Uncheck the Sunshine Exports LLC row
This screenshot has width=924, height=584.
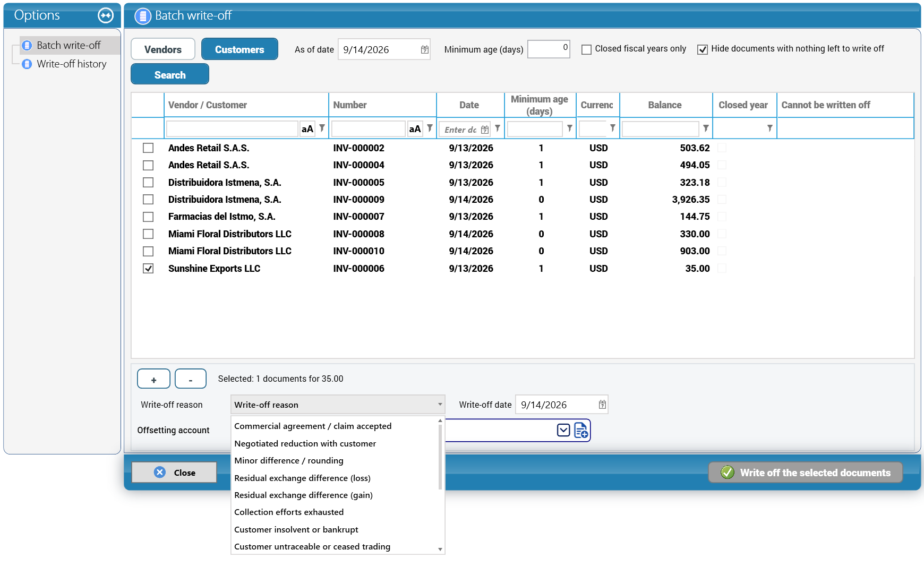(x=148, y=269)
